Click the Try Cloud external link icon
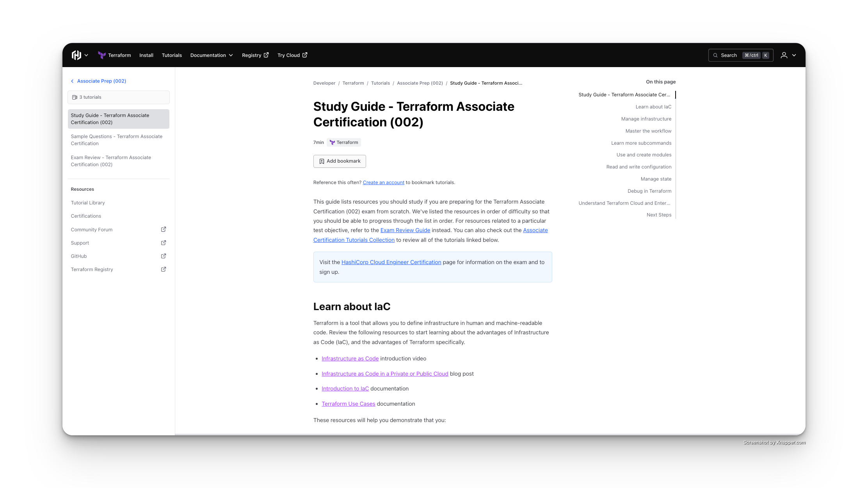This screenshot has height=488, width=868. point(305,55)
